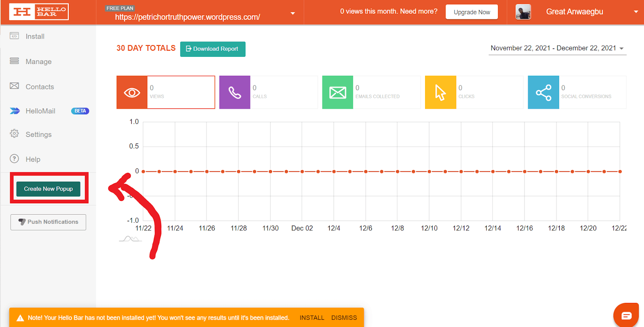Click the Hello Bar logo

coord(39,12)
